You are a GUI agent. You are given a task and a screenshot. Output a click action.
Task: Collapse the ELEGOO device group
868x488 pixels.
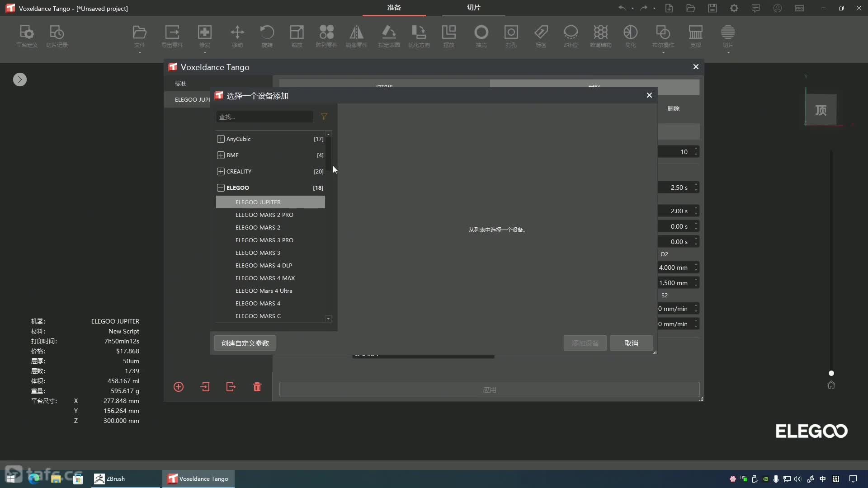(221, 188)
